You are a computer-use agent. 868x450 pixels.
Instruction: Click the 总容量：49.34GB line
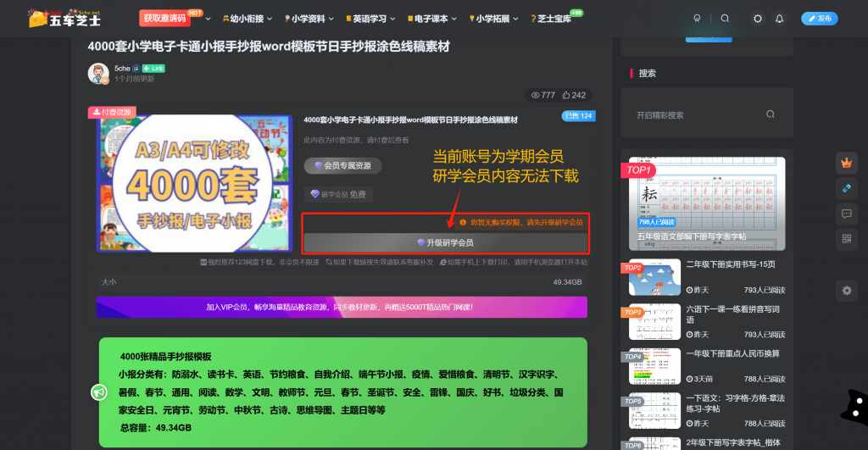tap(156, 428)
